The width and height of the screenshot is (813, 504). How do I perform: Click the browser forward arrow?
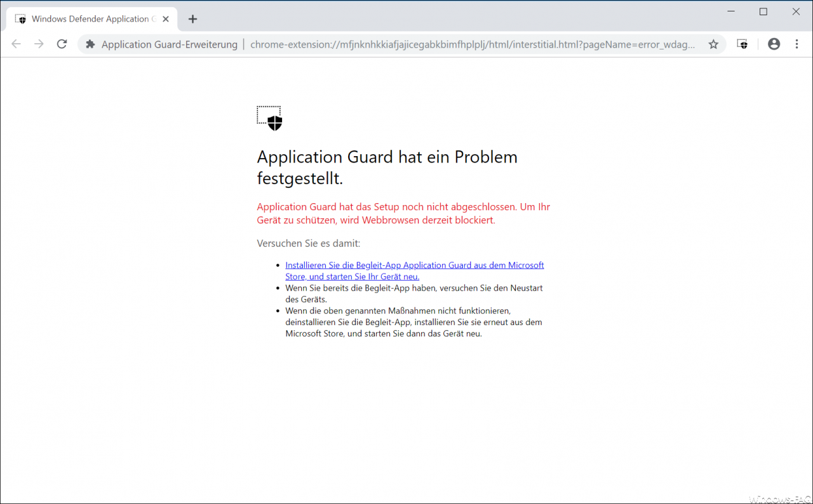39,44
